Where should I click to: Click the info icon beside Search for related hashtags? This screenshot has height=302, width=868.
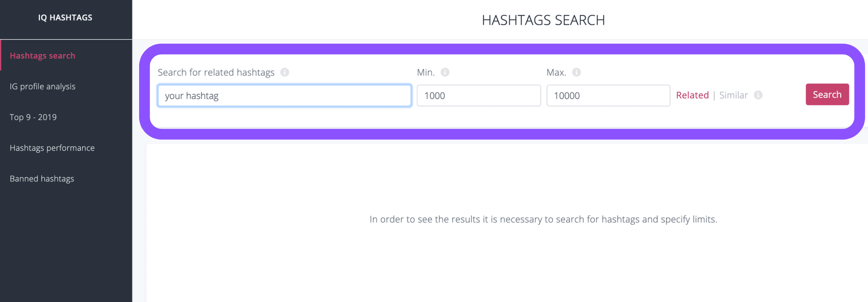[285, 72]
